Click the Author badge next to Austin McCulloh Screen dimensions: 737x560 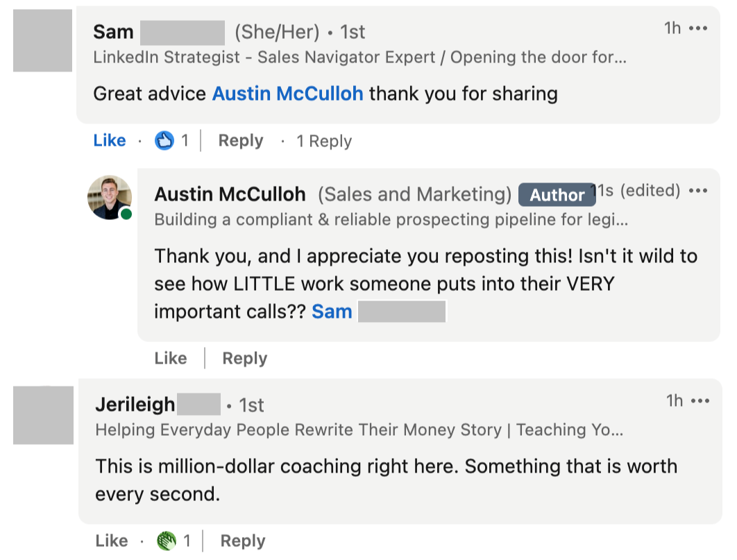557,194
